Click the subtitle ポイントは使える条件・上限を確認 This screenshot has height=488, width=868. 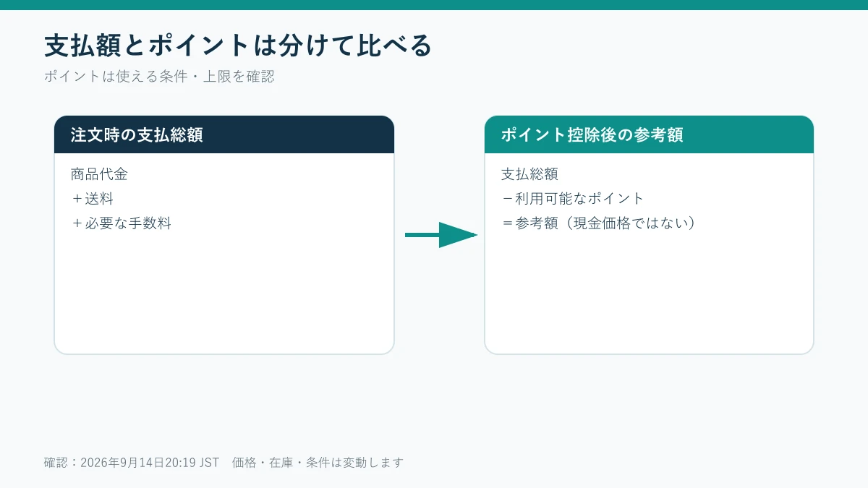point(159,76)
